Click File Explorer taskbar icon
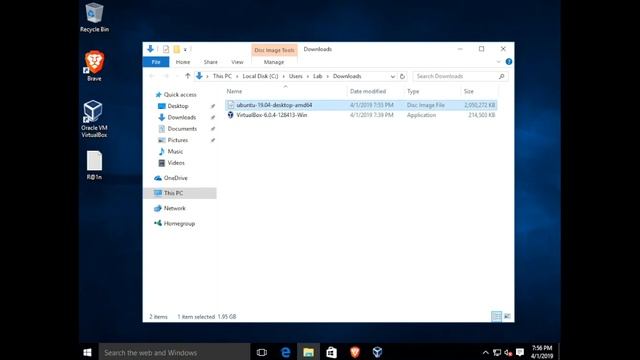 point(309,352)
